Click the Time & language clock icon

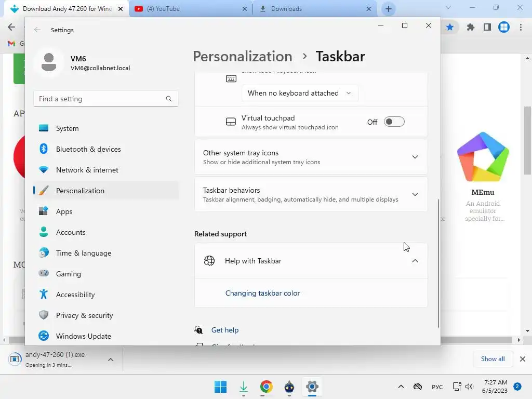pos(44,252)
